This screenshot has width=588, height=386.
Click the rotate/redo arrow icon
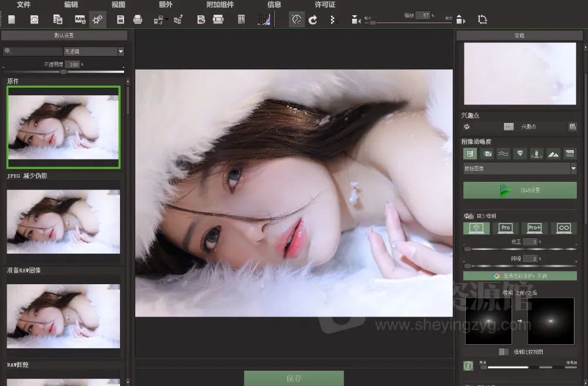coord(313,19)
